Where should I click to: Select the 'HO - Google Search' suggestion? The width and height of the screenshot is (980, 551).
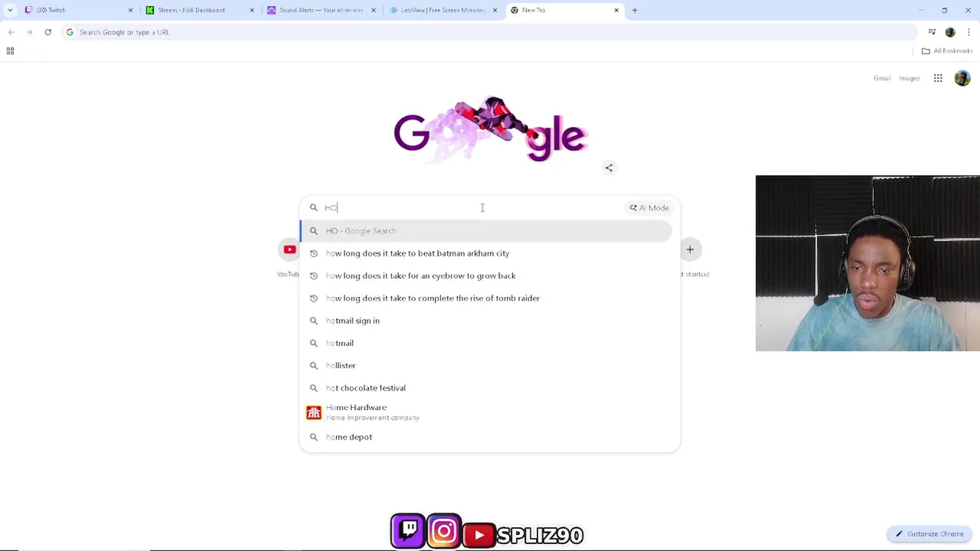tap(485, 230)
